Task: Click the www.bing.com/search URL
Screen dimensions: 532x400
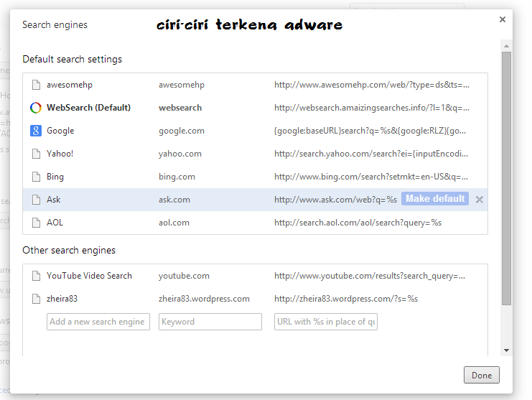Action: pos(371,177)
